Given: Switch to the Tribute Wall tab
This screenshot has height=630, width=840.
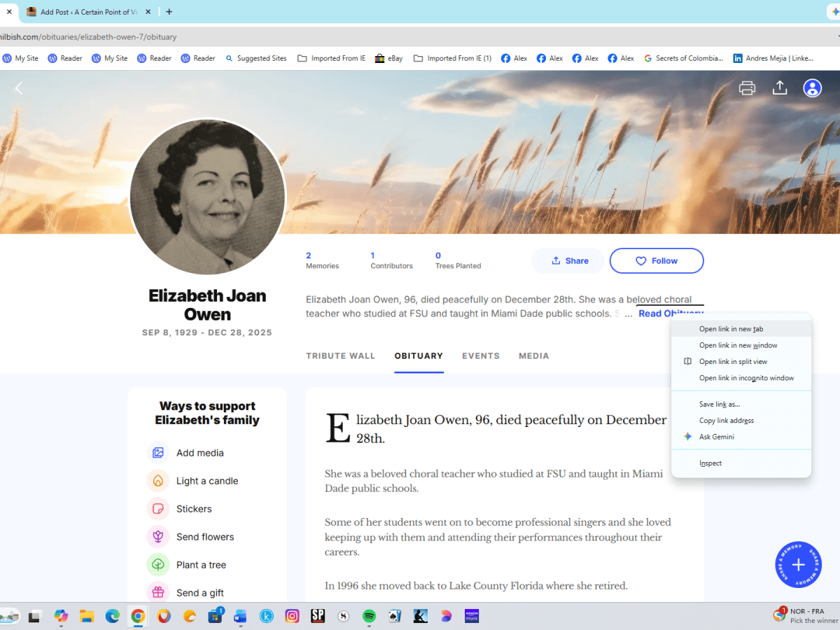Looking at the screenshot, I should [341, 356].
